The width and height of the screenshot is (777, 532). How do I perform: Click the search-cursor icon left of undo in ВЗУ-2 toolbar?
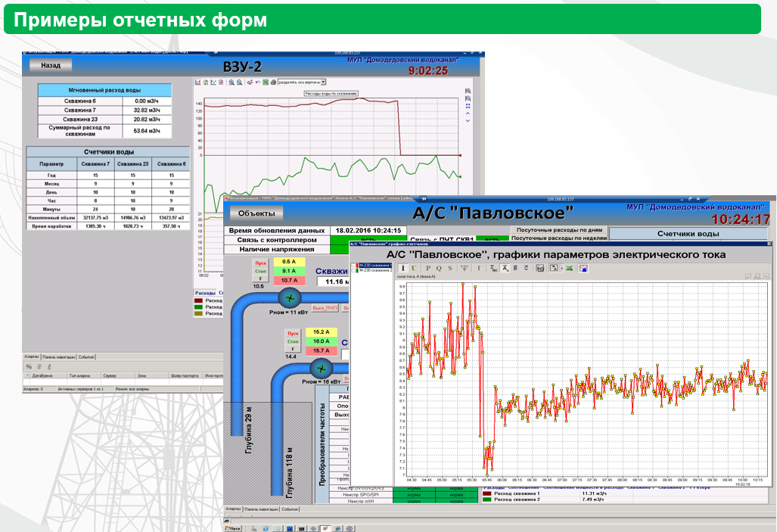[x=250, y=82]
